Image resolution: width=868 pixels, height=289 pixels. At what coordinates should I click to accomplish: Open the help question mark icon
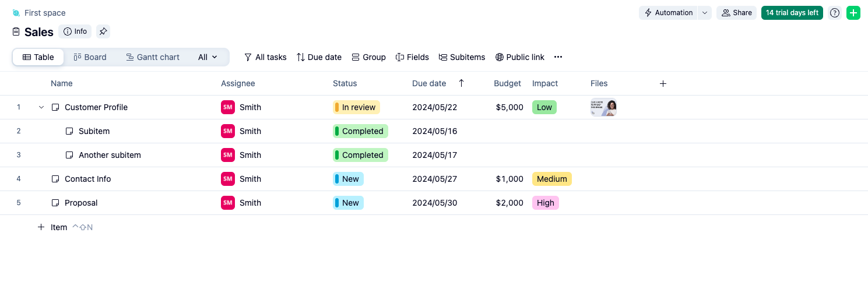pos(835,13)
